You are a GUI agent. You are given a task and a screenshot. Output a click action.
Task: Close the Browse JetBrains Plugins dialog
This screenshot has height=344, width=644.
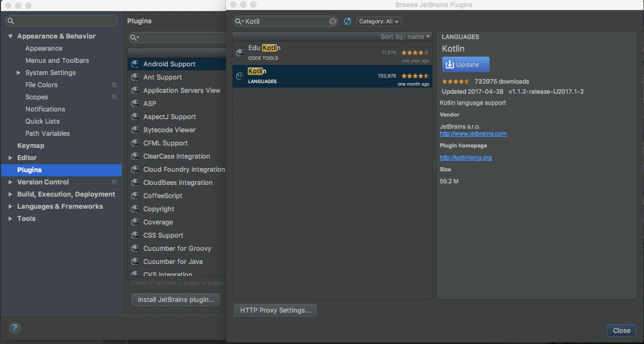click(x=621, y=330)
